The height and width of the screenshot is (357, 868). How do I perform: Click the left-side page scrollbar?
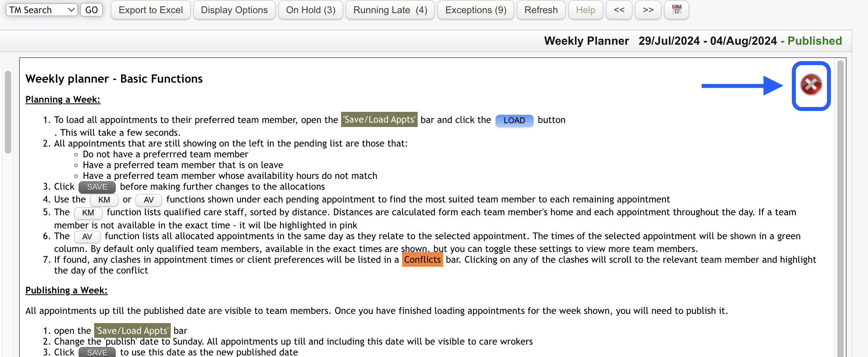tap(8, 112)
